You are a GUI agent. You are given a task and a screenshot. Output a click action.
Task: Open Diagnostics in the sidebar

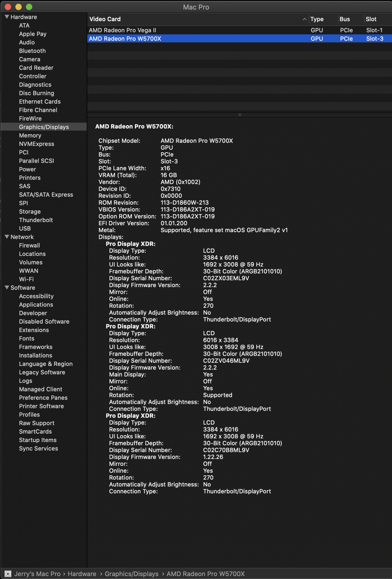coord(35,85)
